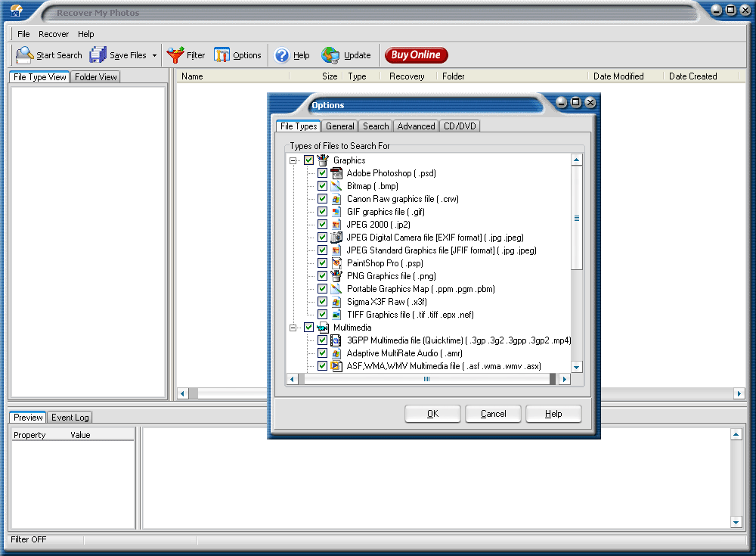Click the Help question mark icon
This screenshot has height=556, width=756.
281,55
